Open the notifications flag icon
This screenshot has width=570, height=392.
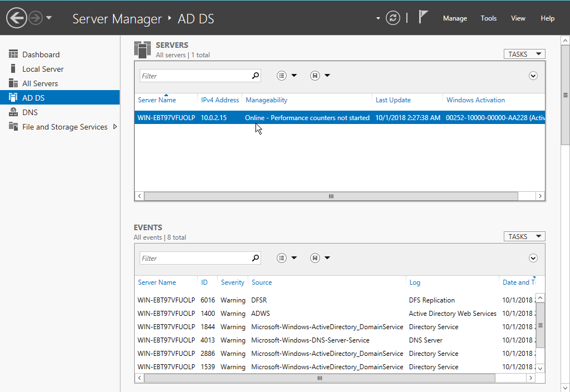click(x=423, y=17)
